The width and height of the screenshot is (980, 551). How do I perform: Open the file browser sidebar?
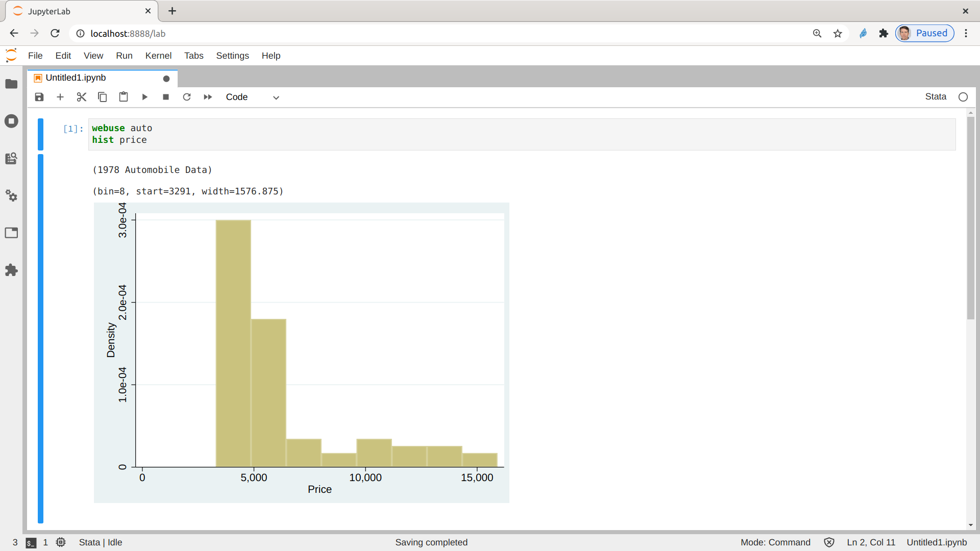coord(11,84)
